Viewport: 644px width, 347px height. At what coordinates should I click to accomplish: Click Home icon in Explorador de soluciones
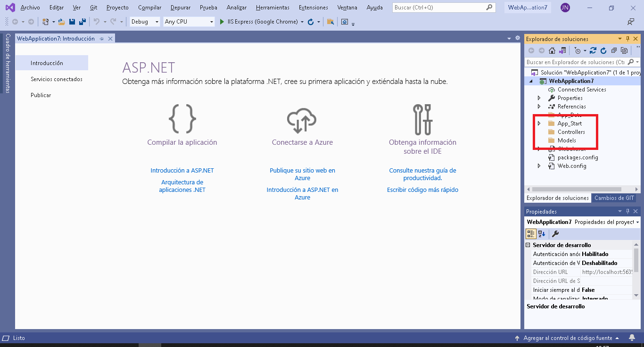[x=552, y=50]
